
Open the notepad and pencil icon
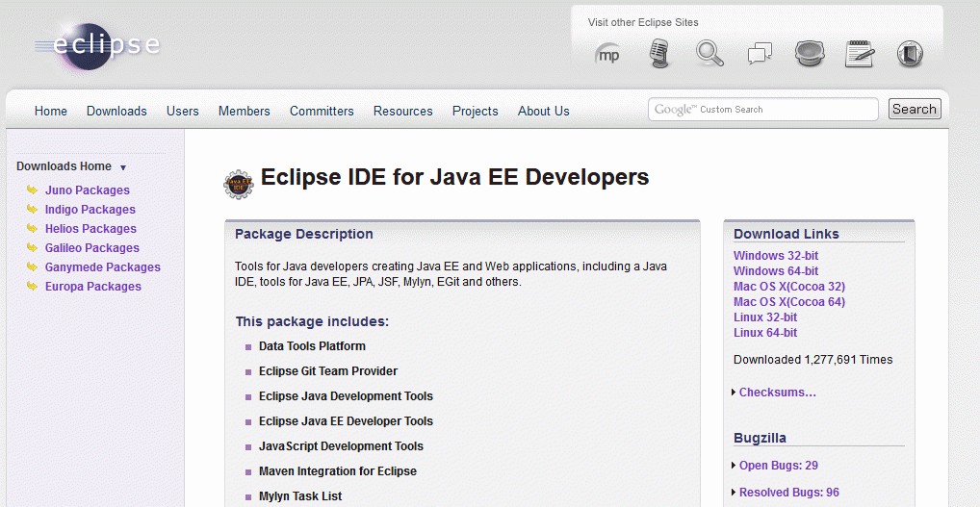[x=860, y=53]
